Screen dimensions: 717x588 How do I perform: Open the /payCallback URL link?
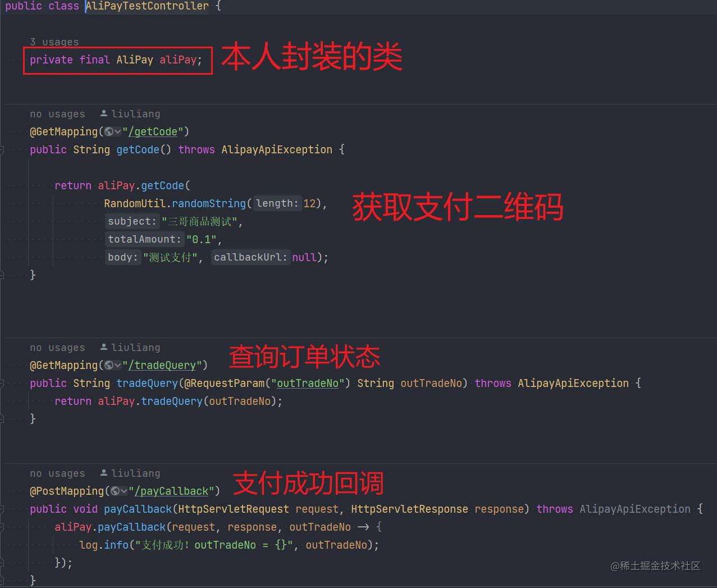(x=172, y=491)
